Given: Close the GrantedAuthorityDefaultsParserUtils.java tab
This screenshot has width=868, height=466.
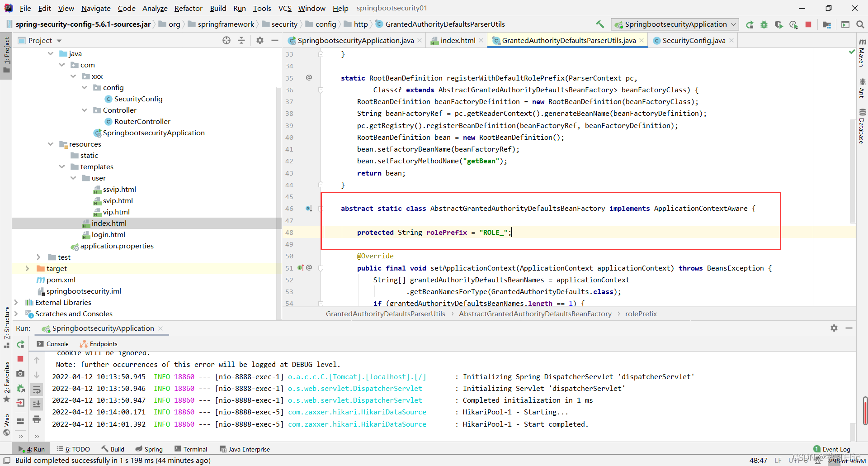Looking at the screenshot, I should 642,40.
